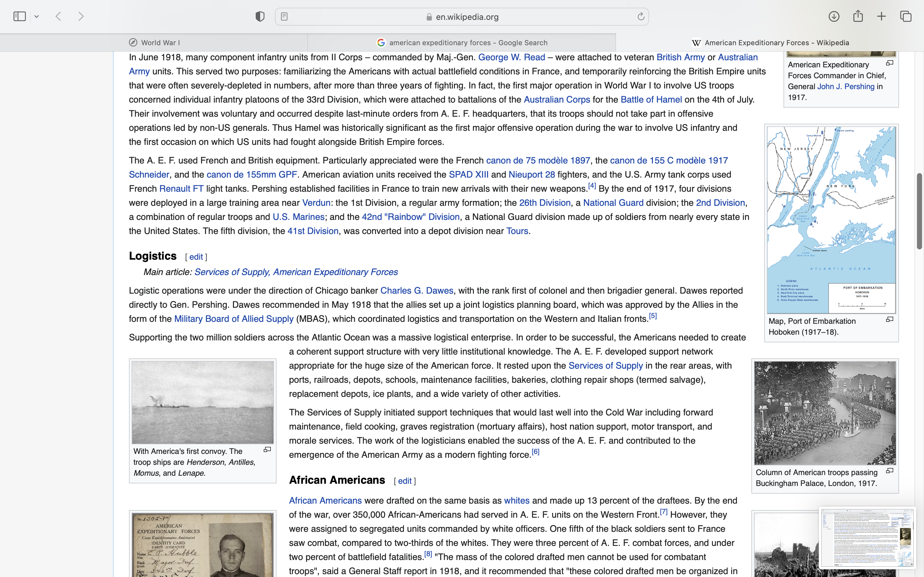Click the page vertical scrollbar thumb
The image size is (924, 577).
coord(919,211)
